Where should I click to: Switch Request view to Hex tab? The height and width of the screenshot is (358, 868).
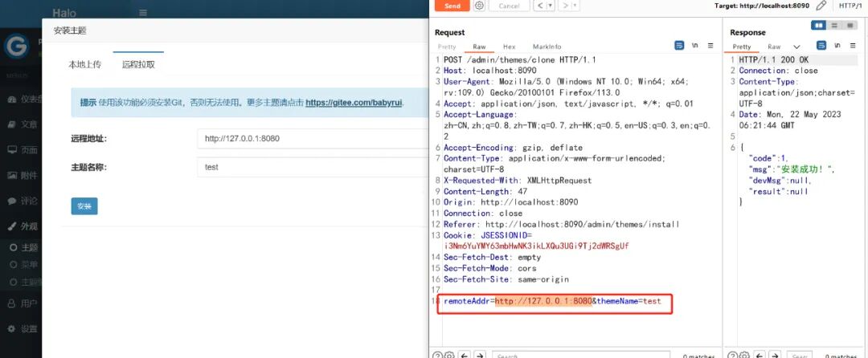510,47
